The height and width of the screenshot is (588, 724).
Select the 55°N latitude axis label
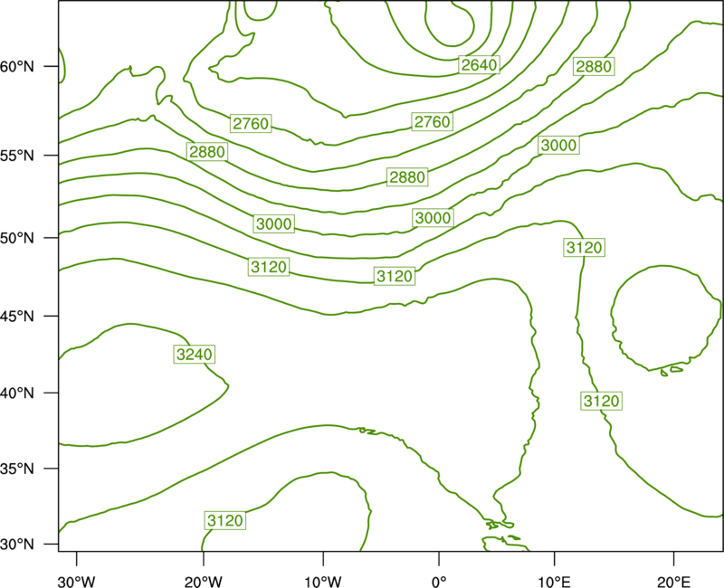[17, 156]
